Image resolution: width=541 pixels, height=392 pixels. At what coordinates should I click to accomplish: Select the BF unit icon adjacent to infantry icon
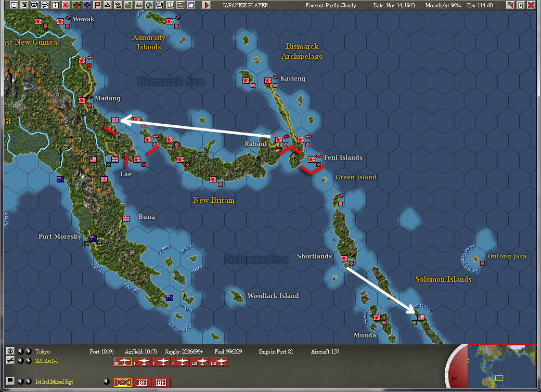pos(142,382)
